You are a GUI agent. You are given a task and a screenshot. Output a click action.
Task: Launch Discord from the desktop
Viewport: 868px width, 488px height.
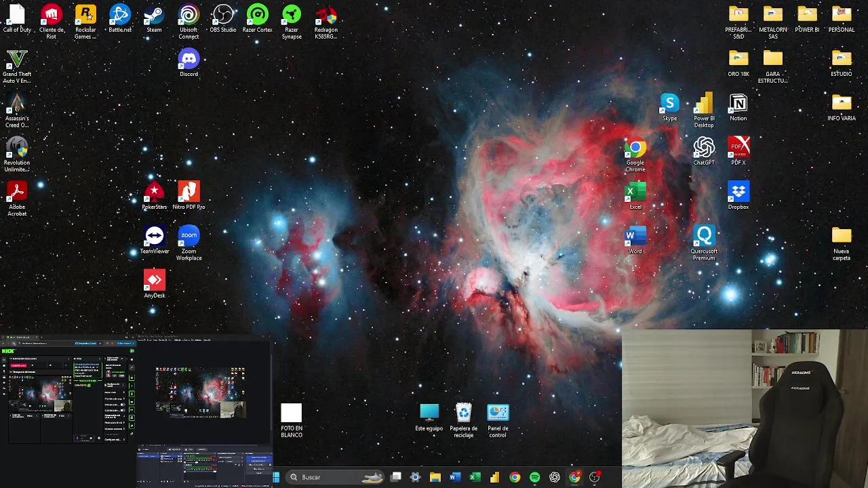click(x=189, y=64)
